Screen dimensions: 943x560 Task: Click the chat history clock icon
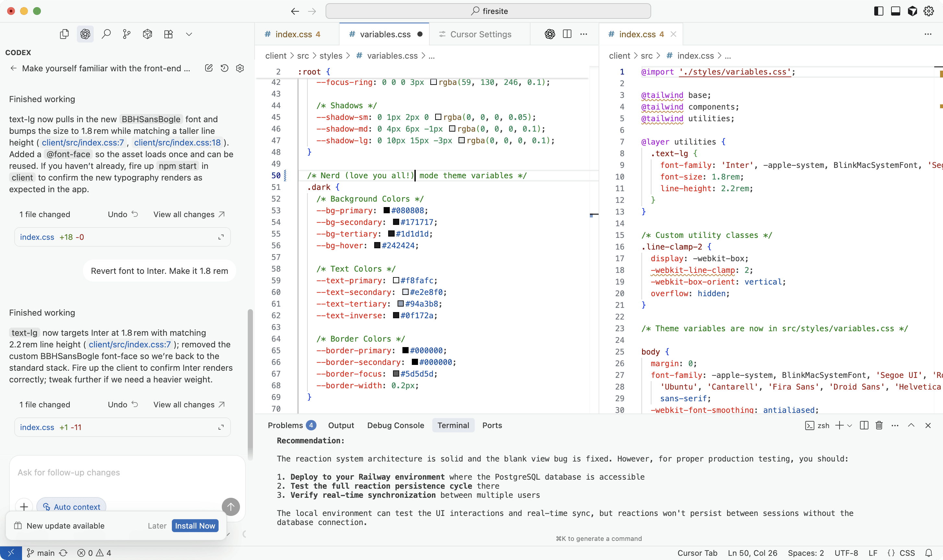click(x=224, y=68)
